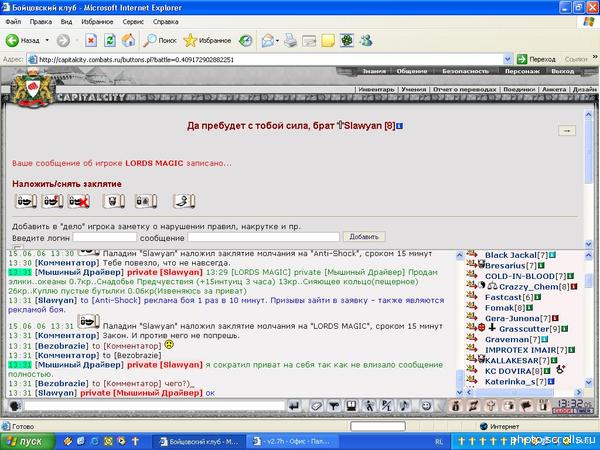Click the сообщение note input field
The height and width of the screenshot is (450, 600).
(x=263, y=238)
